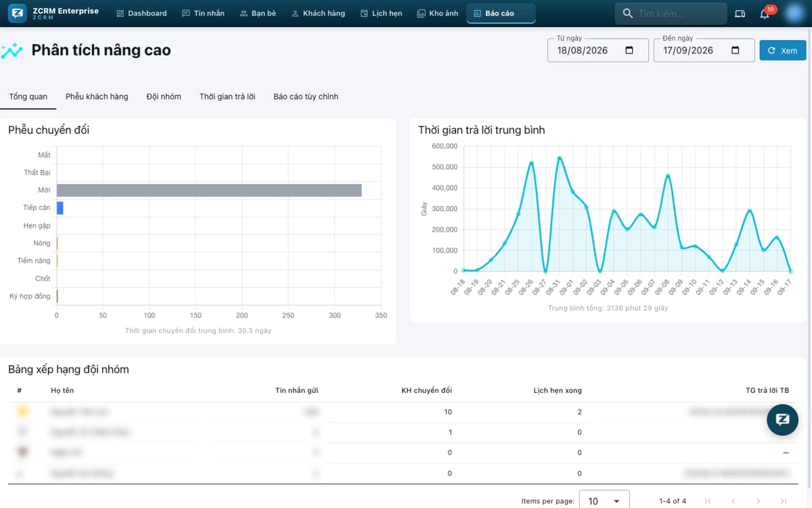Click the KH chuyển đổi value 10 in the ranking table

click(448, 412)
